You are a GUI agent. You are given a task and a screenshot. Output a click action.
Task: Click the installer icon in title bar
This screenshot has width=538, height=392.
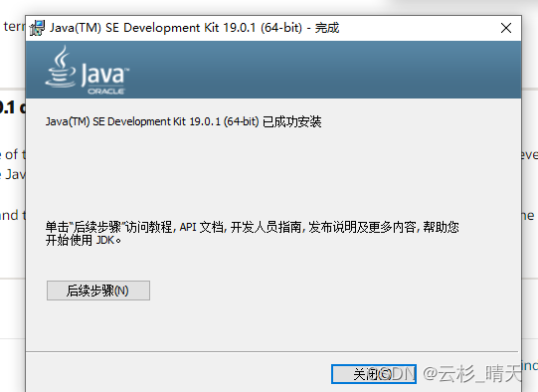[37, 28]
